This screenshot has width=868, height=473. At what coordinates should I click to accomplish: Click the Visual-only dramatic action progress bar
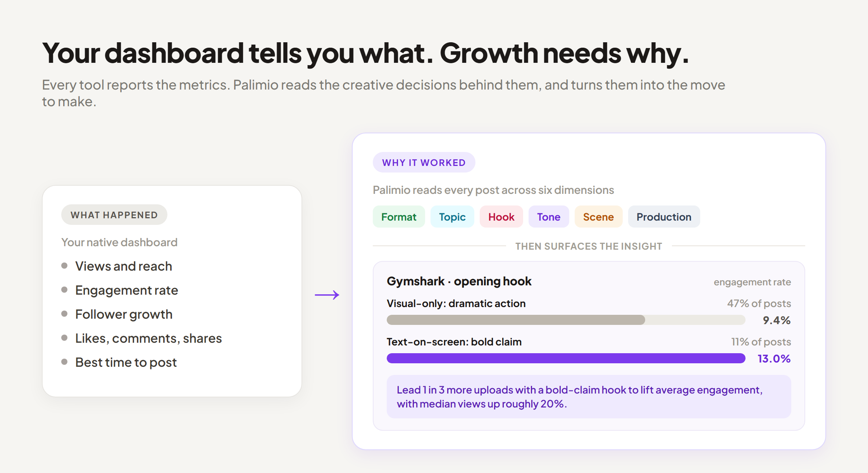[566, 320]
